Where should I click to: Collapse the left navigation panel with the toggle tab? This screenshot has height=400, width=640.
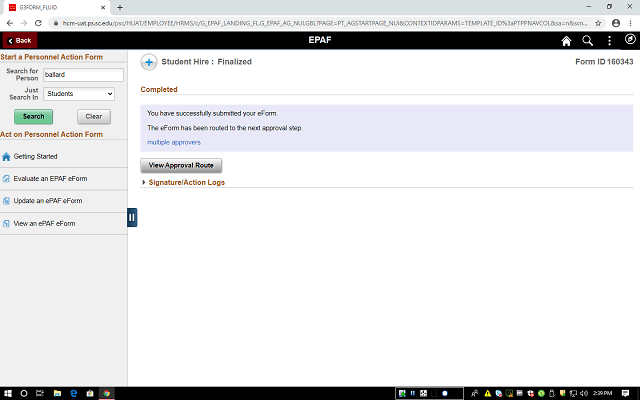pyautogui.click(x=132, y=217)
